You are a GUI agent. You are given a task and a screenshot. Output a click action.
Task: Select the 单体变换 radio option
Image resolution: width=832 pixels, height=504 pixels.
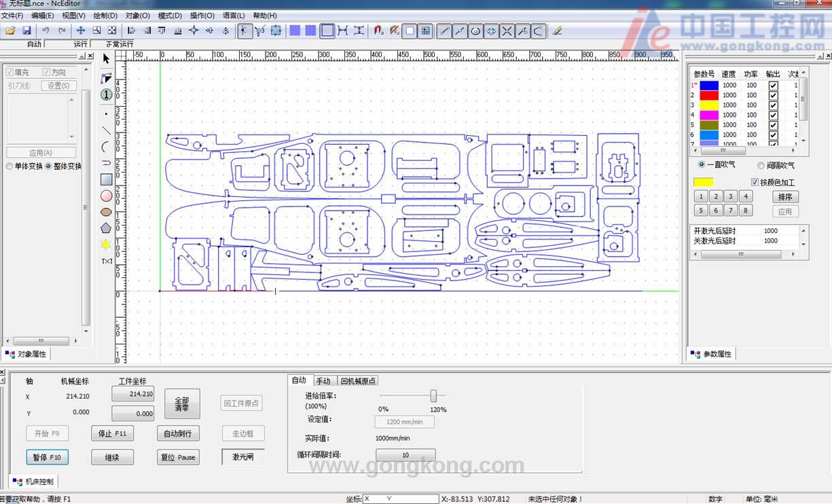10,166
